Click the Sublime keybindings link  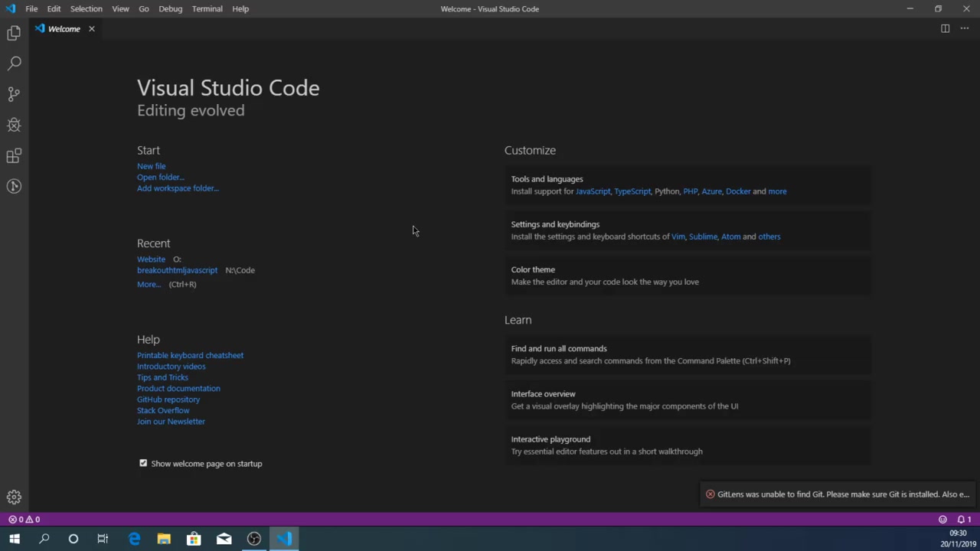[x=703, y=236]
